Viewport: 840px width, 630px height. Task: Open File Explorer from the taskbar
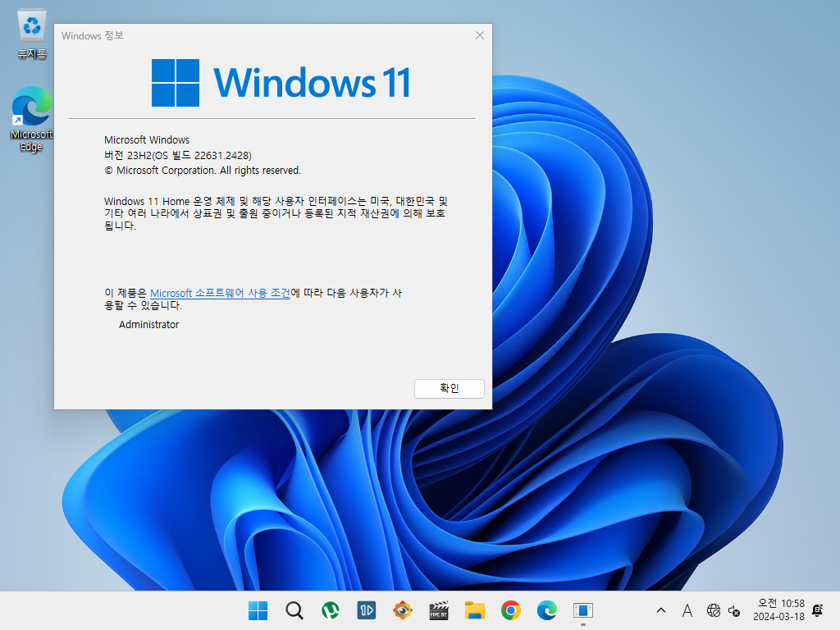475,610
